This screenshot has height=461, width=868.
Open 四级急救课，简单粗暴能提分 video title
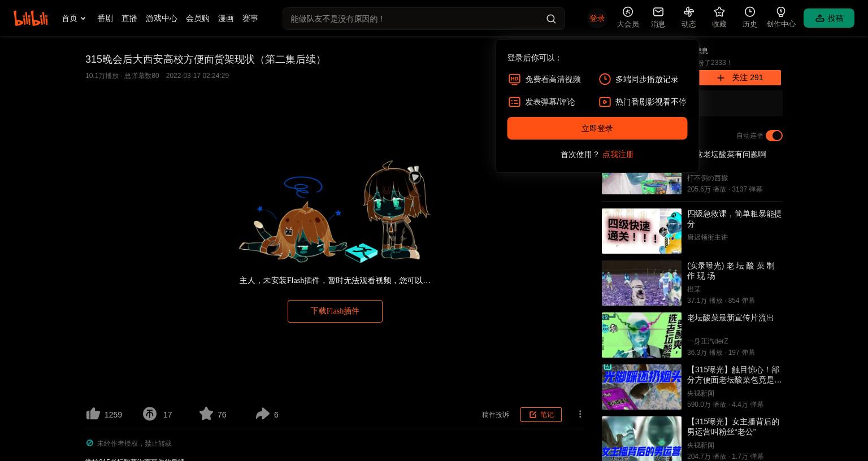[735, 219]
